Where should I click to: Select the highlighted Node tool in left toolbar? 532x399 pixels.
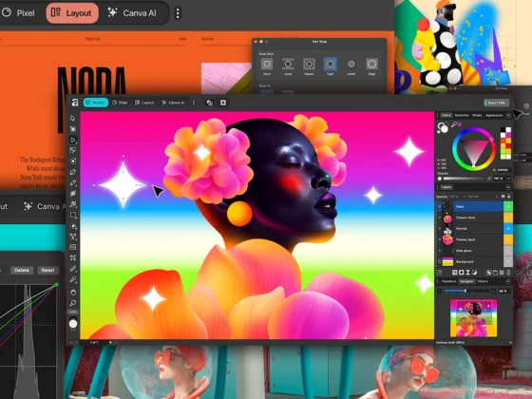73,140
